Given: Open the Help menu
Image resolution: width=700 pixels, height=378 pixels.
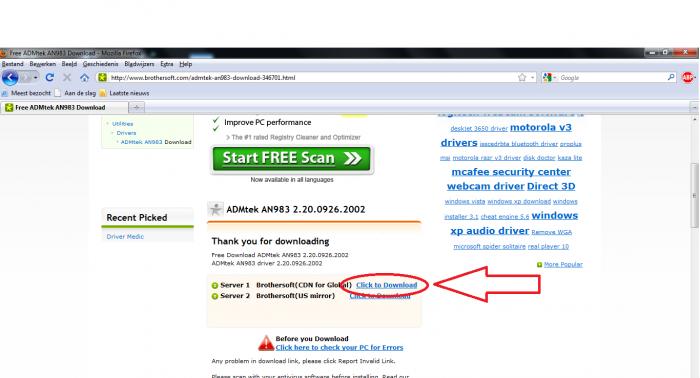Looking at the screenshot, I should 186,64.
